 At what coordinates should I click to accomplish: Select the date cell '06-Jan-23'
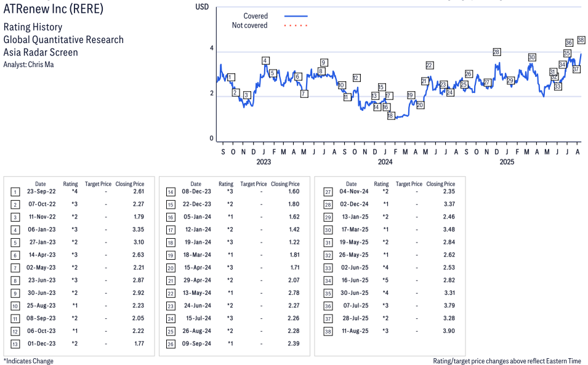tap(42, 230)
